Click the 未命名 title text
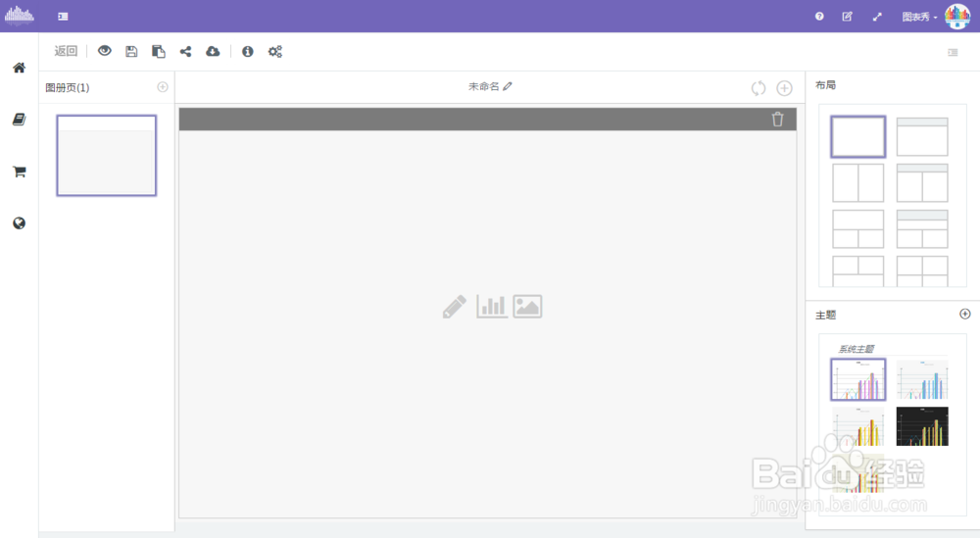Image resolution: width=980 pixels, height=538 pixels. [484, 86]
